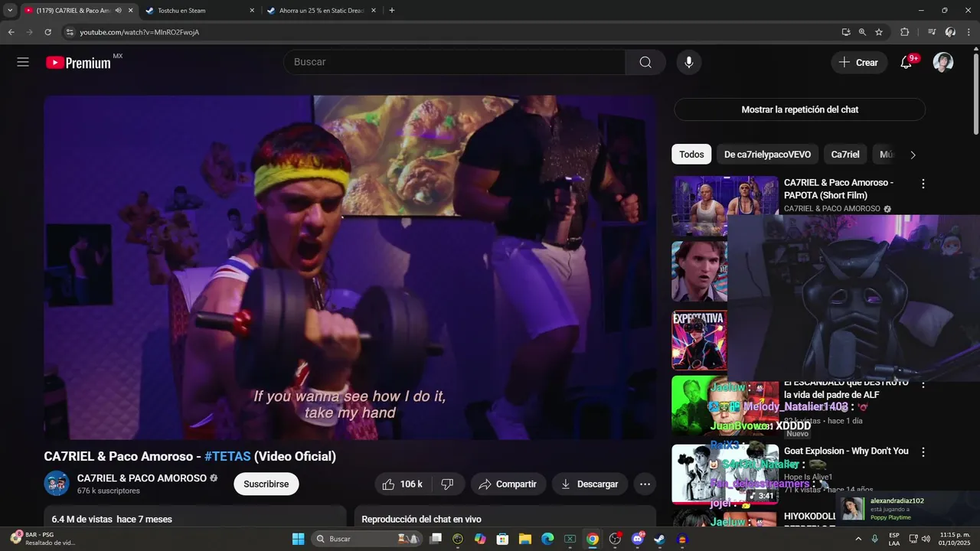
Task: Click the search magnifier button
Action: (645, 62)
